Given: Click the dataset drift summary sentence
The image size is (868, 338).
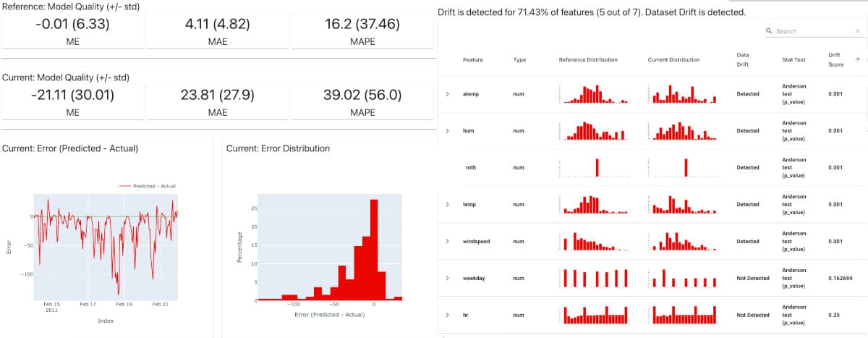Looking at the screenshot, I should click(592, 13).
